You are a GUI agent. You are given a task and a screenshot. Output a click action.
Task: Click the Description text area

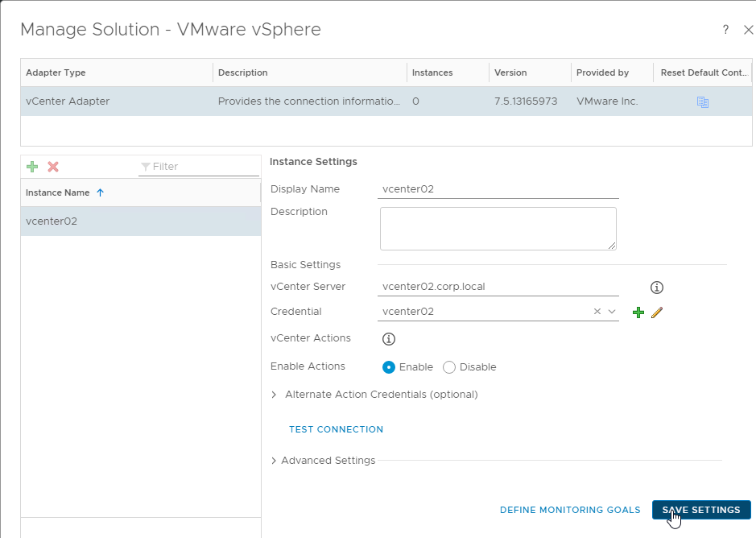tap(498, 229)
